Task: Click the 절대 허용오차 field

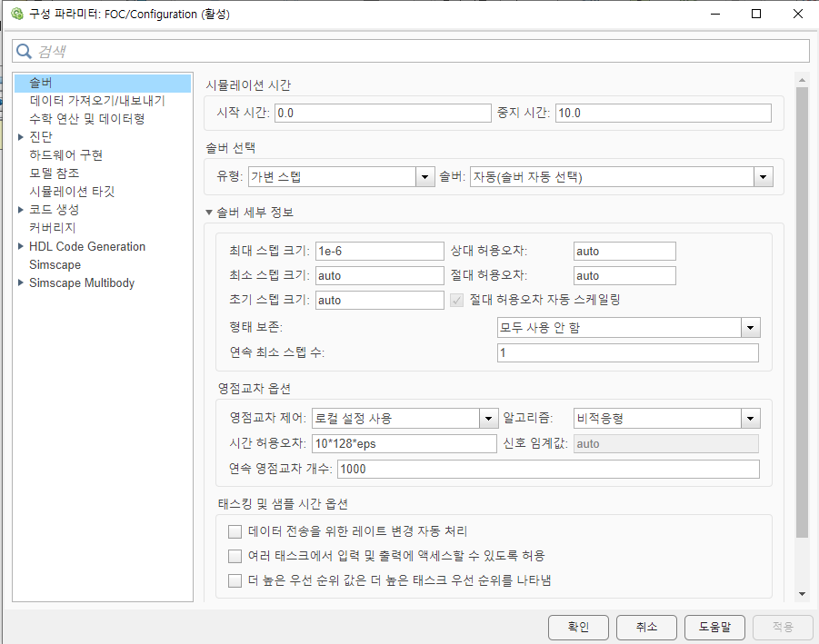Action: pyautogui.click(x=624, y=275)
